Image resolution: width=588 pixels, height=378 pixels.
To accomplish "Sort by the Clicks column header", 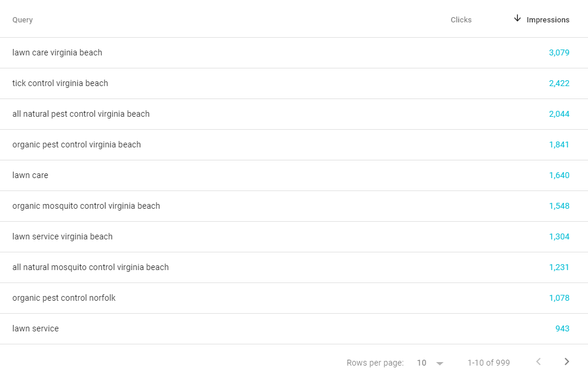I will click(461, 20).
